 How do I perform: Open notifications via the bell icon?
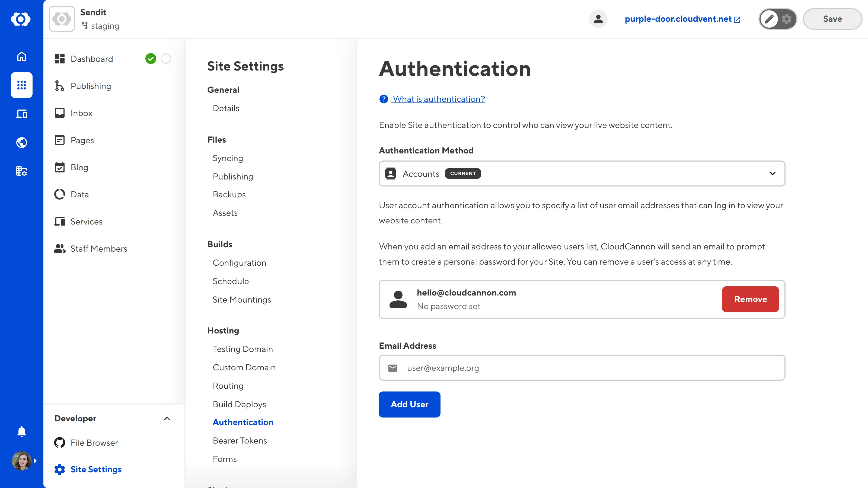click(x=21, y=431)
